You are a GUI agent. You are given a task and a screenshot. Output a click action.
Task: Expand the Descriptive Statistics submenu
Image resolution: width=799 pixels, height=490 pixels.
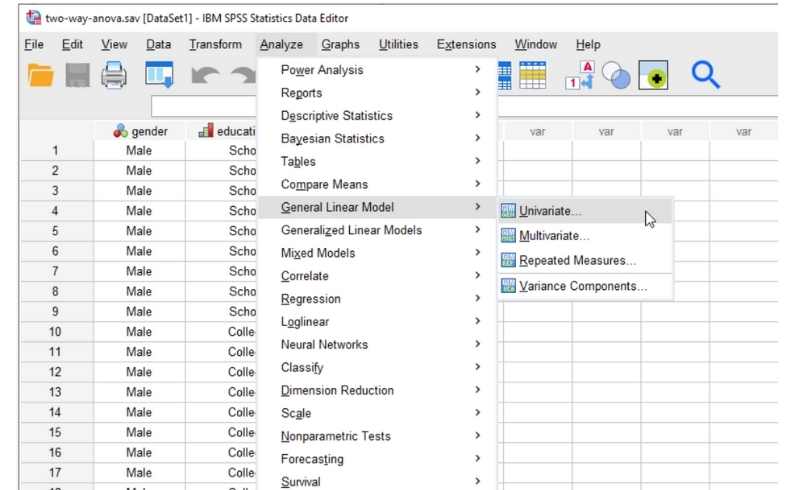point(378,116)
